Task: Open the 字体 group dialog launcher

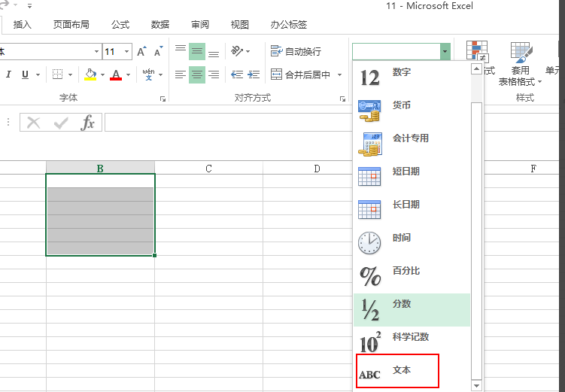Action: [x=163, y=99]
